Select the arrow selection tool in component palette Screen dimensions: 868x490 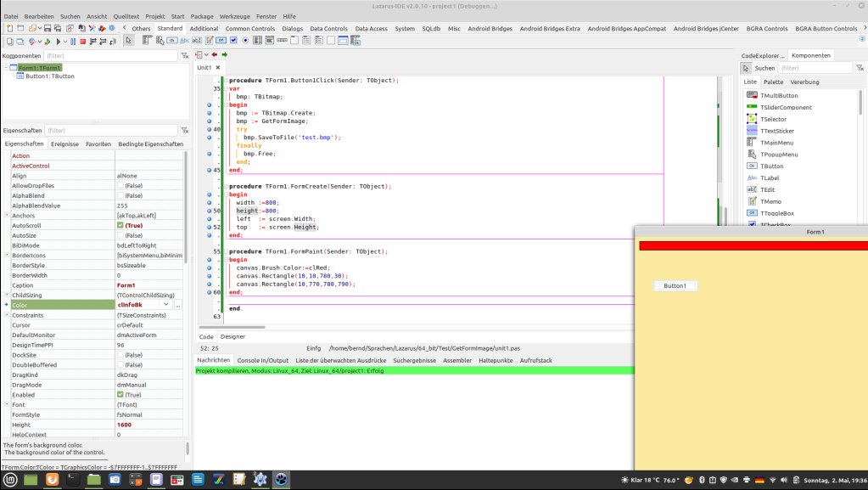(128, 41)
